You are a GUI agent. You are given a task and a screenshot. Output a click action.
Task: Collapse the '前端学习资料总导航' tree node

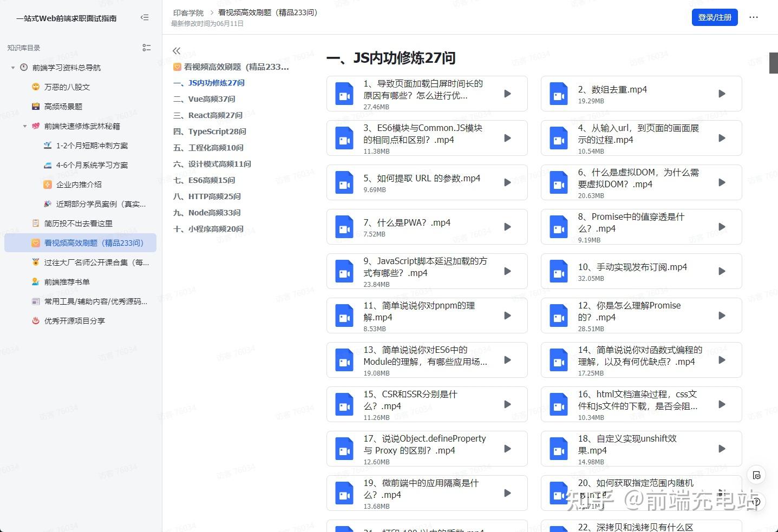click(x=13, y=68)
